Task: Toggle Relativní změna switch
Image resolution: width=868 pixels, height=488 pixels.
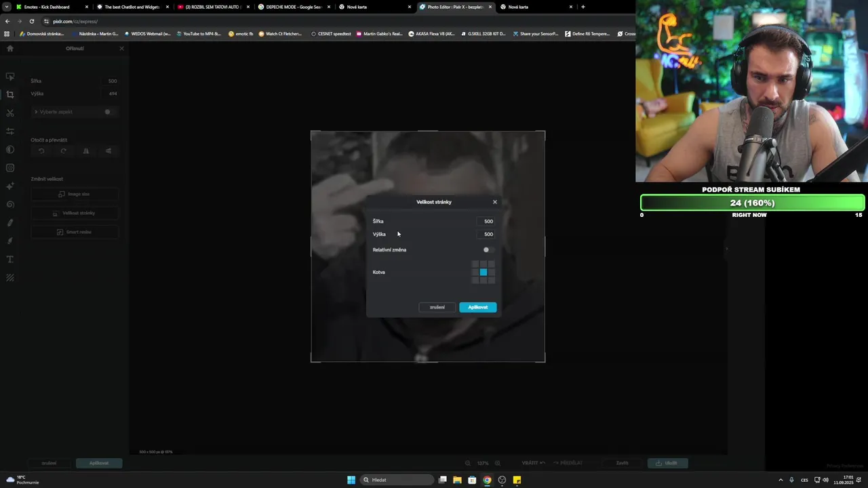Action: pyautogui.click(x=488, y=250)
